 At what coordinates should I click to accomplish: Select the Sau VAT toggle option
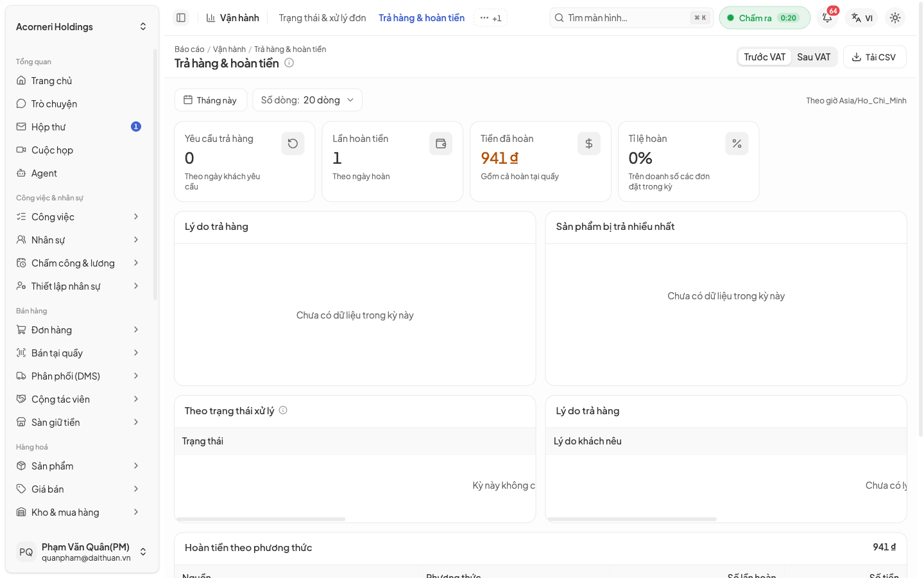tap(814, 57)
